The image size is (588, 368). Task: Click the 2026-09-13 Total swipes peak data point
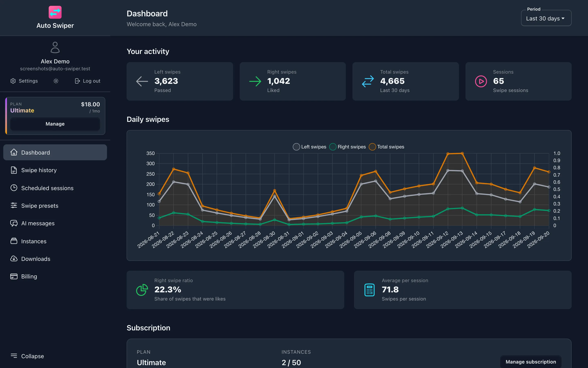pos(462,153)
